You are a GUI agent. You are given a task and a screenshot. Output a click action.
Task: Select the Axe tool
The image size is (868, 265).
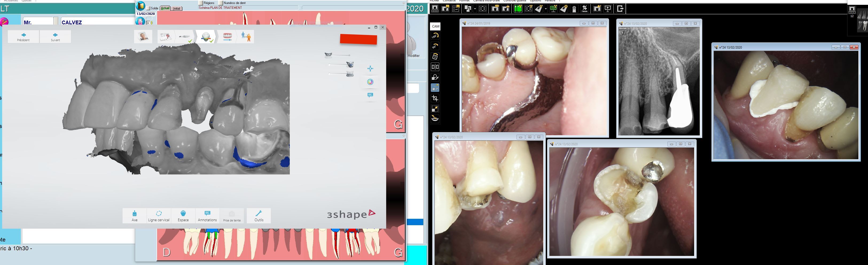(x=134, y=216)
